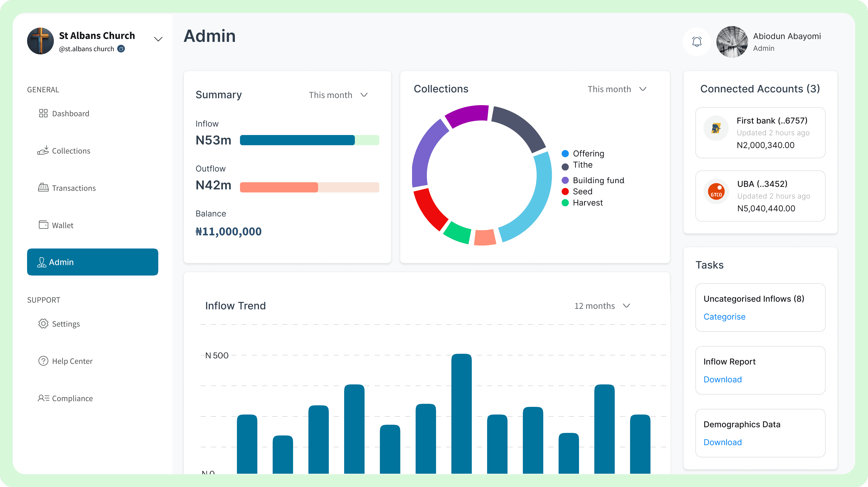Screen dimensions: 868x487
Task: Click the Transactions register icon
Action: coord(43,187)
